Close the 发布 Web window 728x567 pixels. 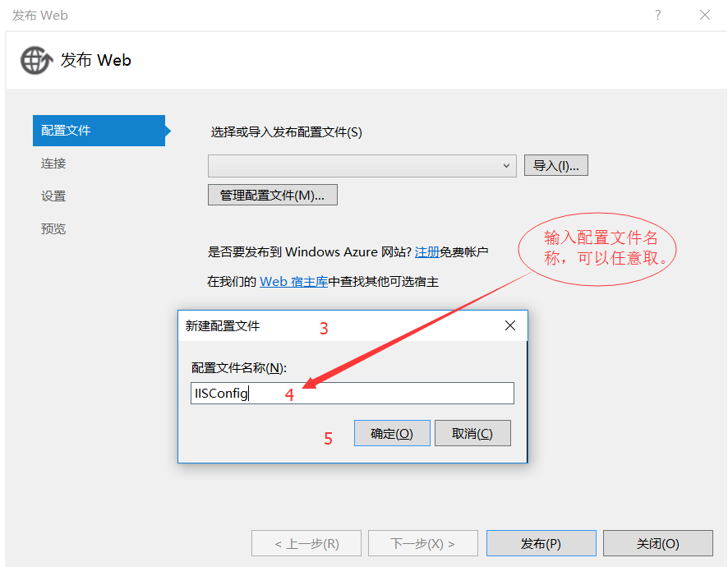coord(704,15)
